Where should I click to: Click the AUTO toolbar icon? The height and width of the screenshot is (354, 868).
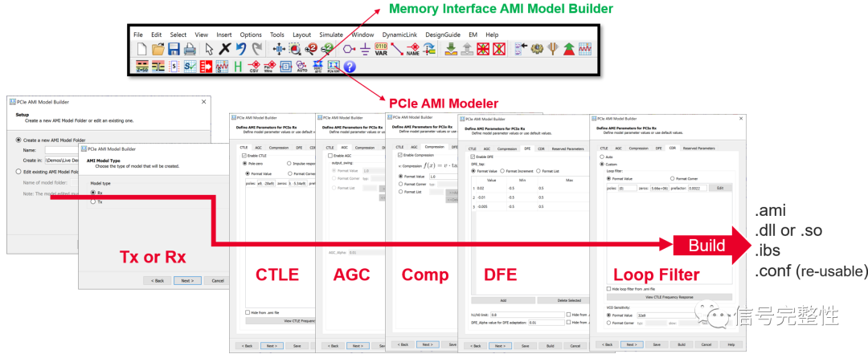tap(302, 67)
